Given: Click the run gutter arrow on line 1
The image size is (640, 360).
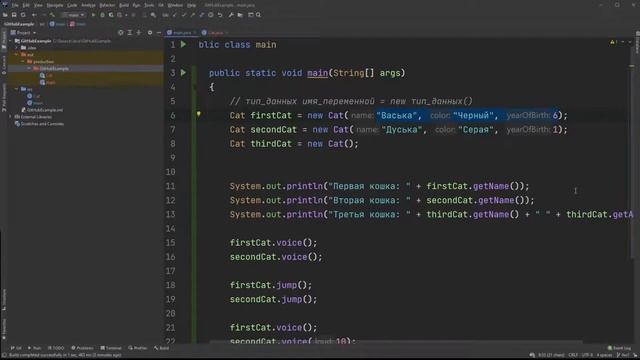Looking at the screenshot, I should (184, 44).
